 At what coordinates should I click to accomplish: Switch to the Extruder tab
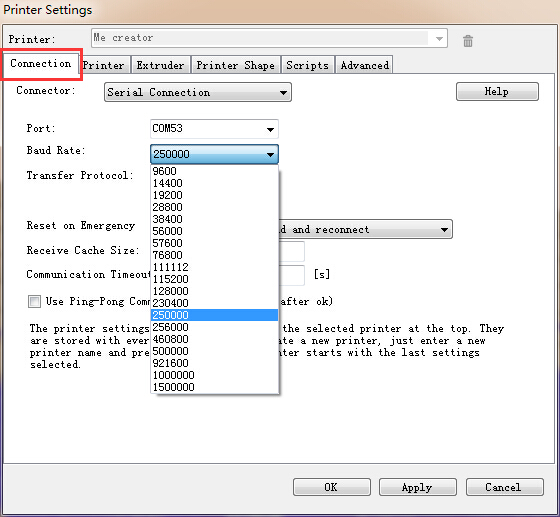160,65
